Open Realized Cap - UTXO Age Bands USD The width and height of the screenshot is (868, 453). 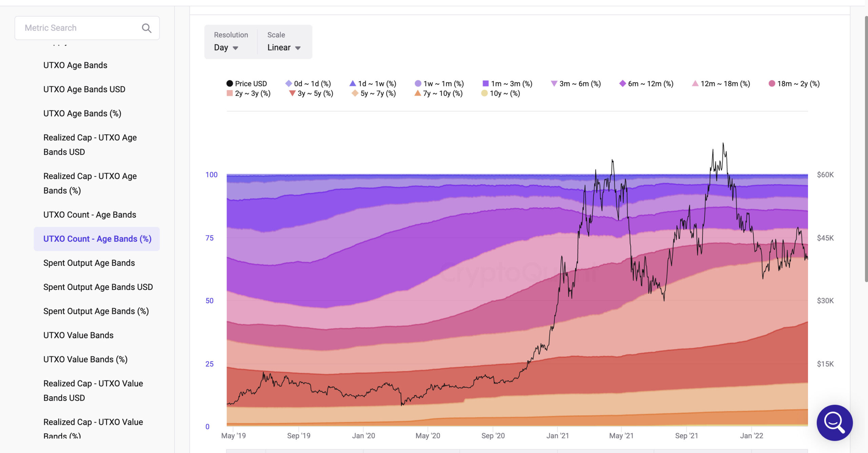[x=90, y=145]
